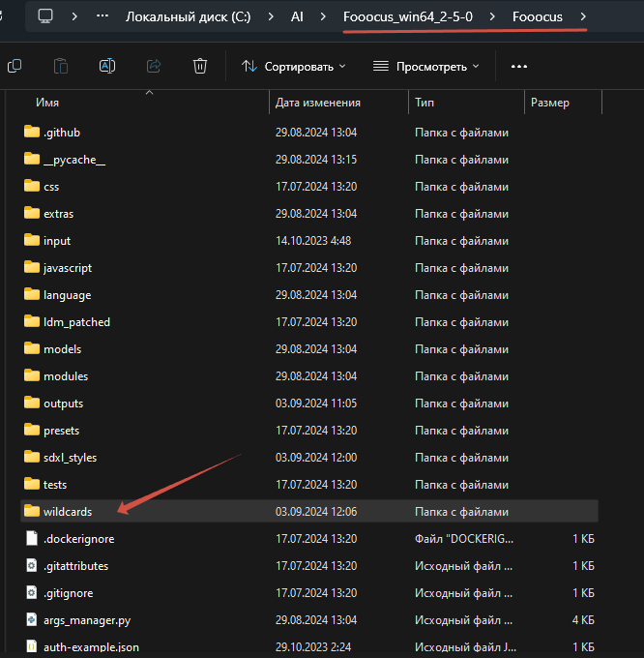This screenshot has width=644, height=658.
Task: Click the Paste clipboard icon
Action: click(x=61, y=67)
